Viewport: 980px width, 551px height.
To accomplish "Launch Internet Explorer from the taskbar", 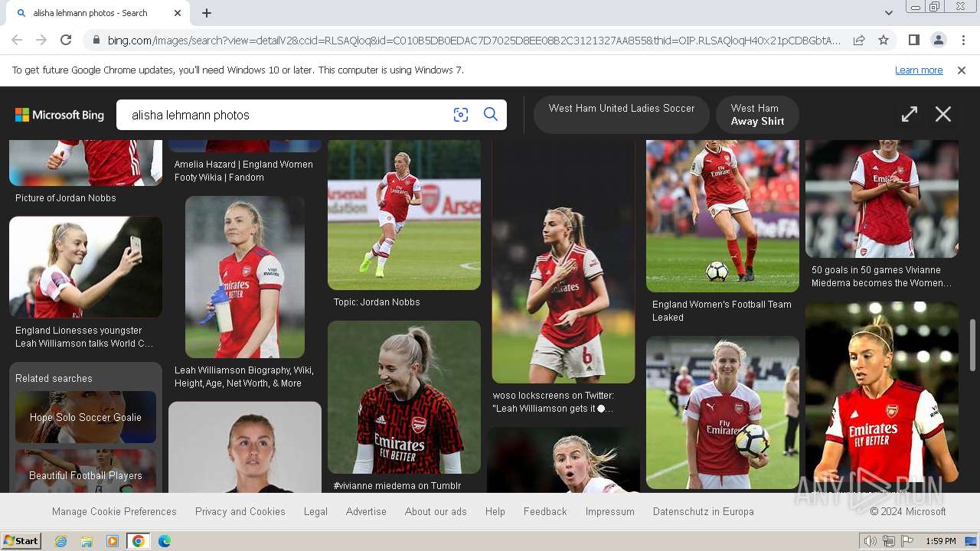I will 61,541.
